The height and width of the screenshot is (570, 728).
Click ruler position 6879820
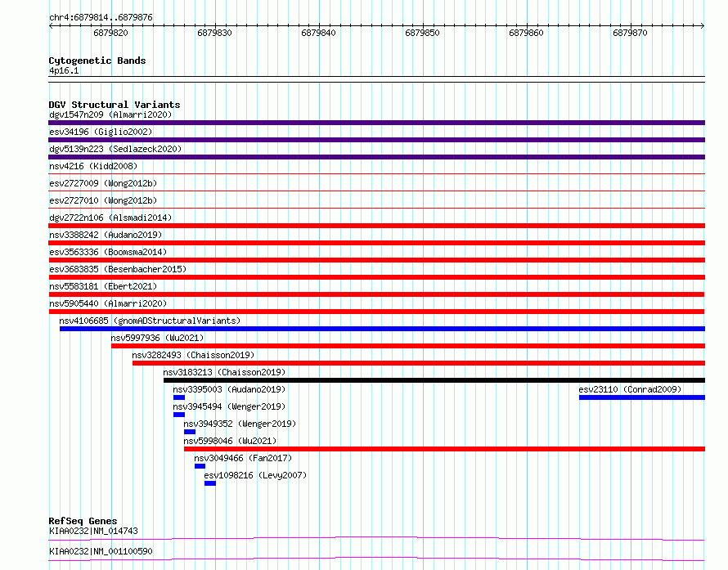pos(110,33)
